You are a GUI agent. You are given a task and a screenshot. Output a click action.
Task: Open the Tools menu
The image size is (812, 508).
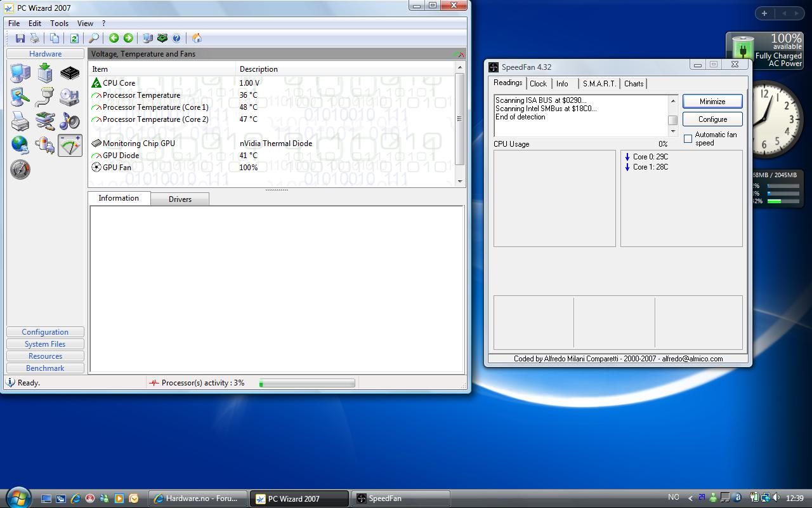[x=60, y=23]
